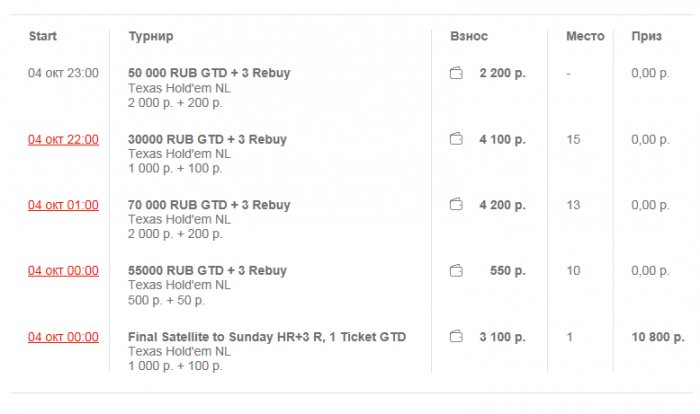Screen dimensions: 700x414
Task: Open the 04 окт 22:00 tournament link
Action: (63, 140)
